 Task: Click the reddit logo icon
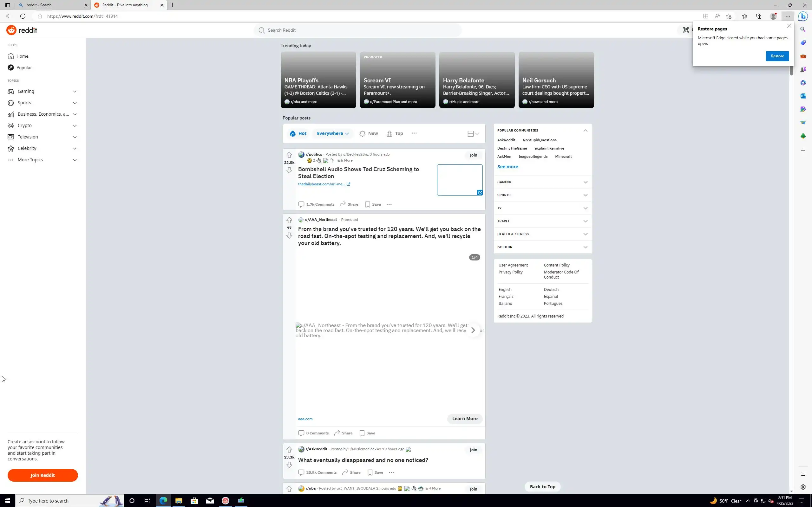[11, 30]
